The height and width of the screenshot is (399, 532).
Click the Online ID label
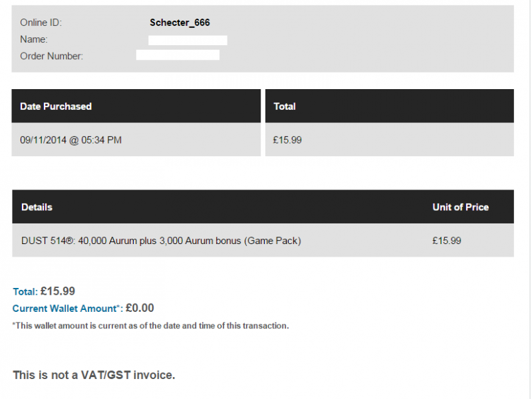coord(41,23)
